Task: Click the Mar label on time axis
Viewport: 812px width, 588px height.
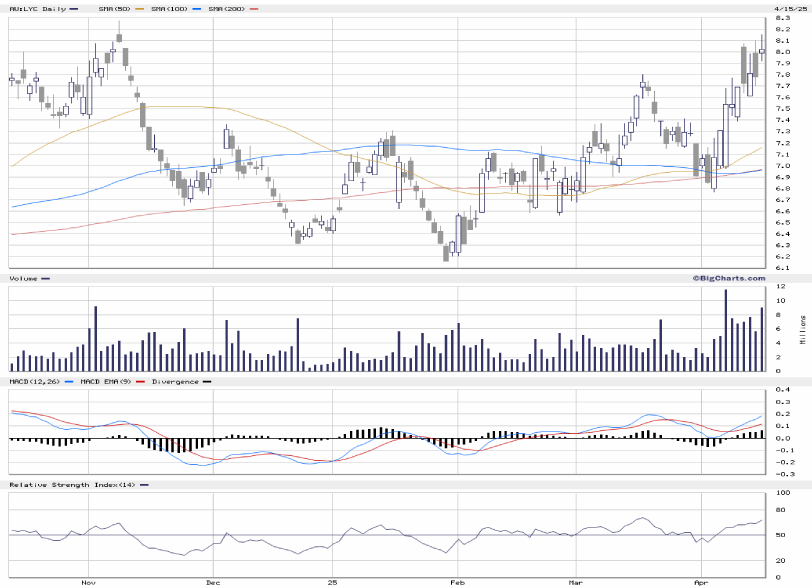Action: pos(577,580)
